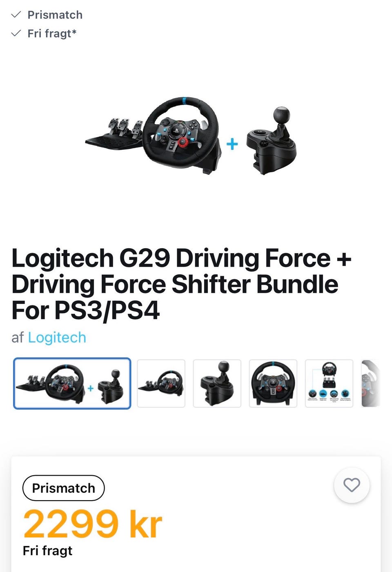Select the partially visible last thumbnail

point(371,383)
